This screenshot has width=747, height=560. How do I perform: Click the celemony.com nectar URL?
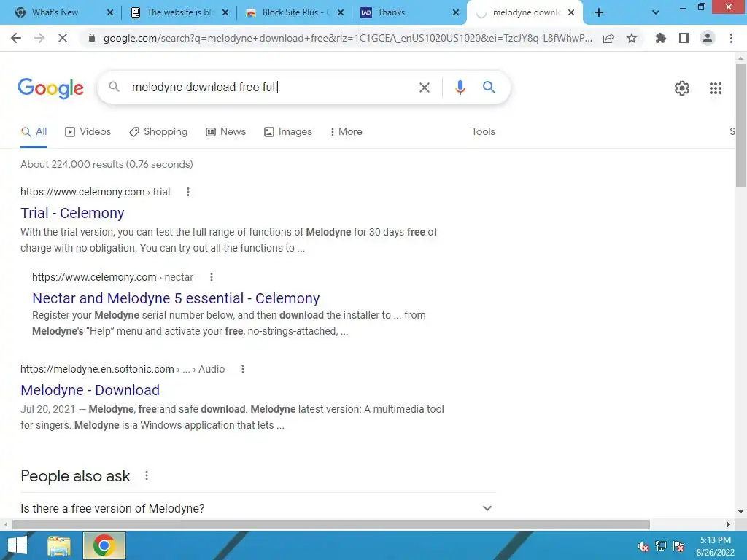click(112, 277)
